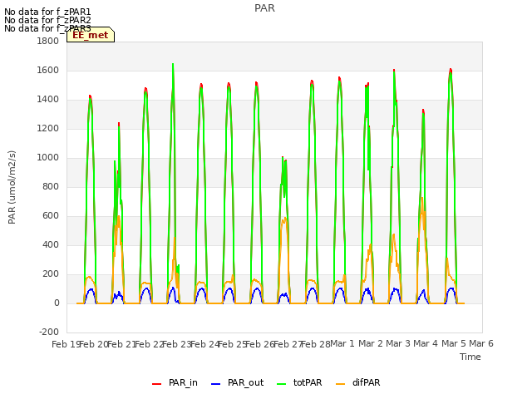Click the EE_met annotation label
The image size is (532, 399).
click(x=91, y=35)
